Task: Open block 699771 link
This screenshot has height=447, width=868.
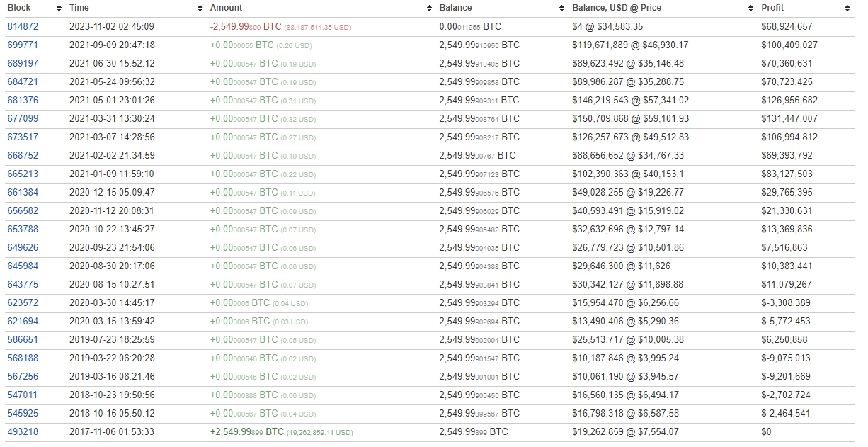Action: click(23, 45)
